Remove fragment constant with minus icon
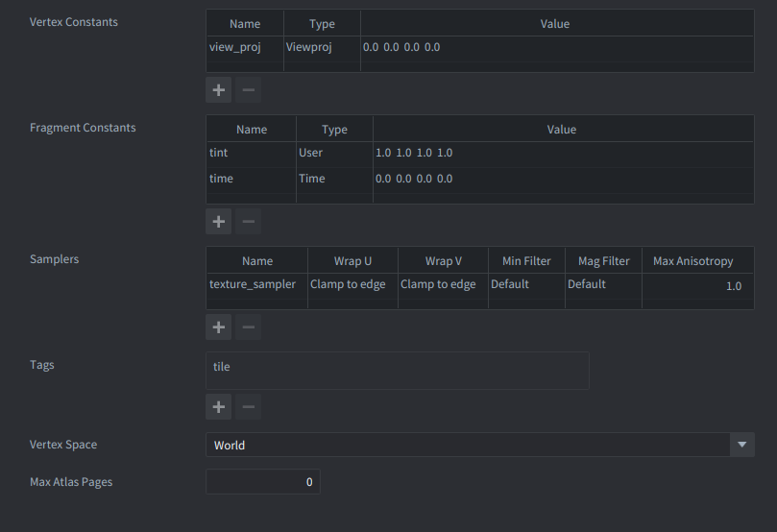This screenshot has width=777, height=532. coord(248,222)
